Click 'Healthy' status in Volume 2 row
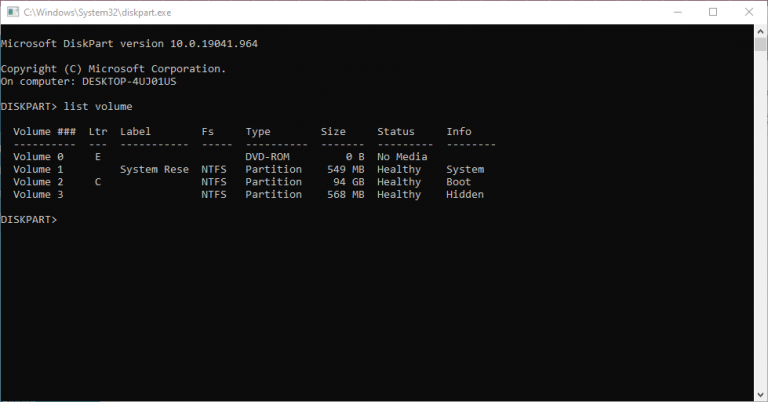 click(x=399, y=182)
